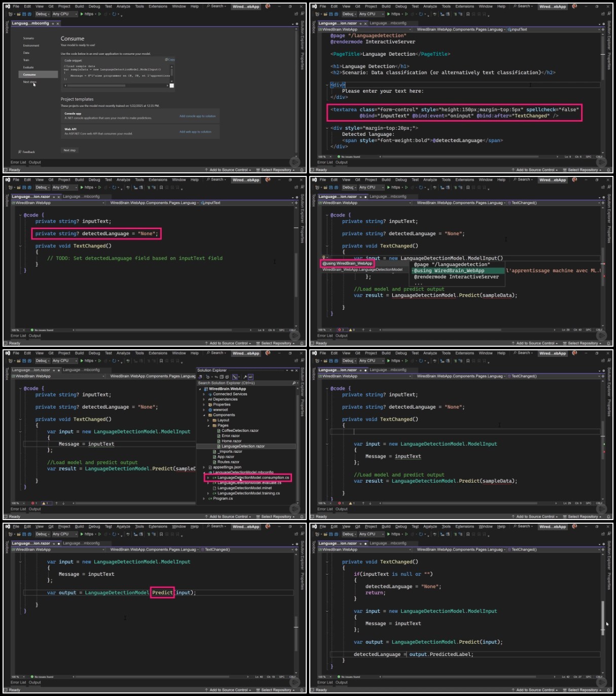
Task: Expand the Connected Services node in Solution Explorer
Action: click(x=204, y=394)
